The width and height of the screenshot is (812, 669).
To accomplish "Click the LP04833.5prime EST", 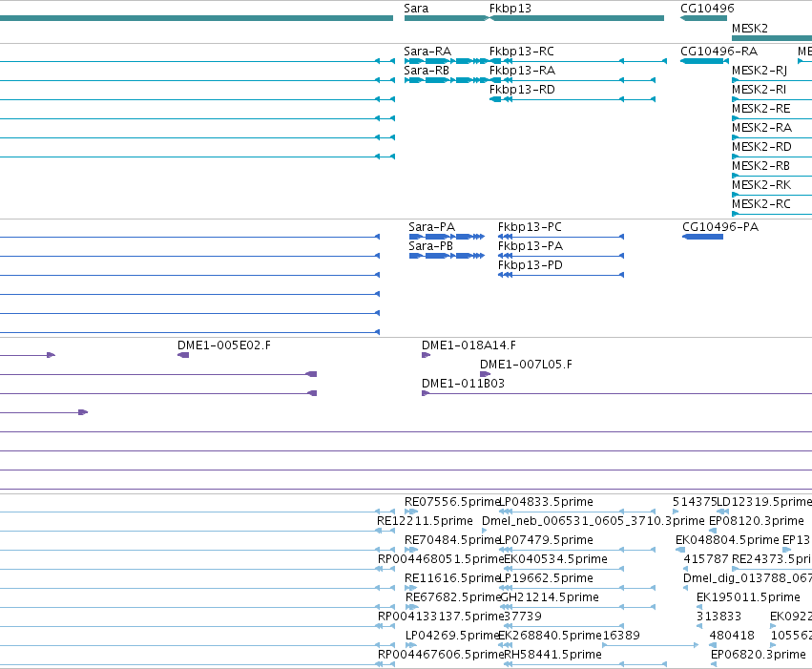I will point(577,512).
